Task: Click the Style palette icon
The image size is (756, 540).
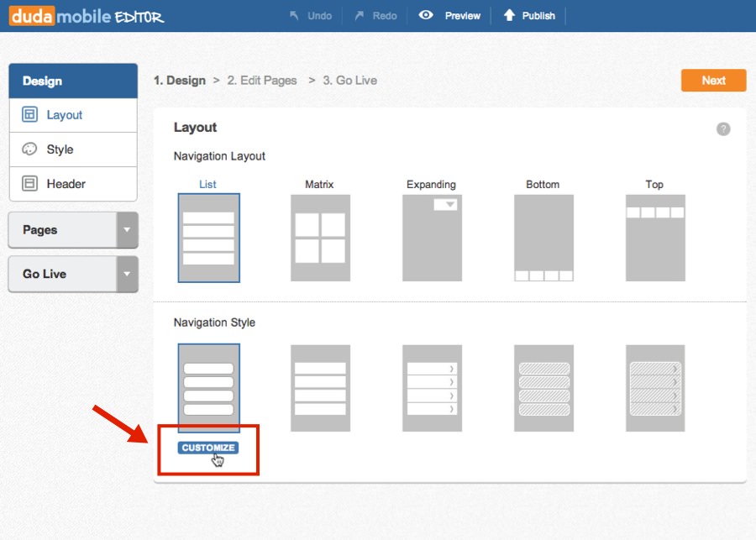Action: (29, 149)
